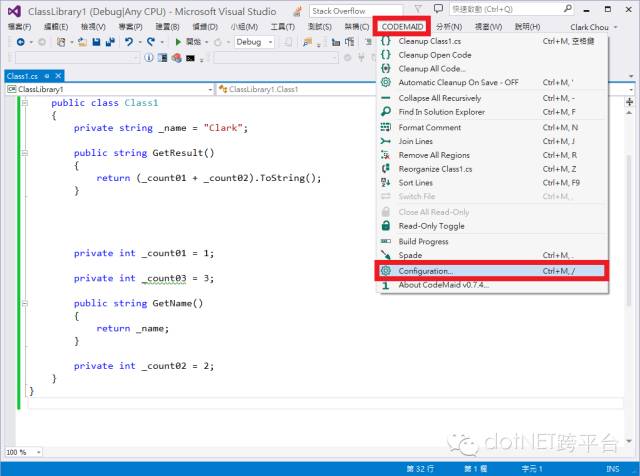Open Build Progress window

pos(492,241)
